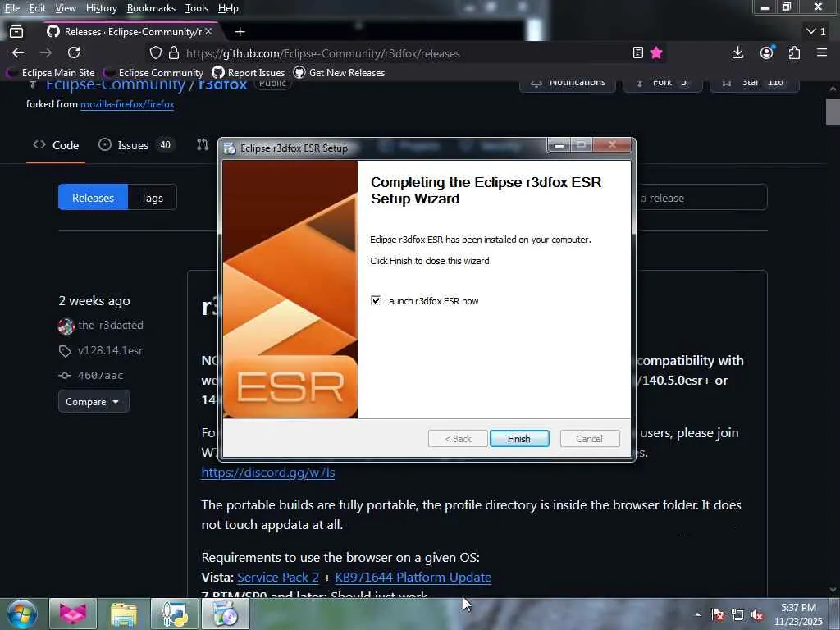The height and width of the screenshot is (630, 840).
Task: Open the hamburger application menu
Action: click(822, 52)
